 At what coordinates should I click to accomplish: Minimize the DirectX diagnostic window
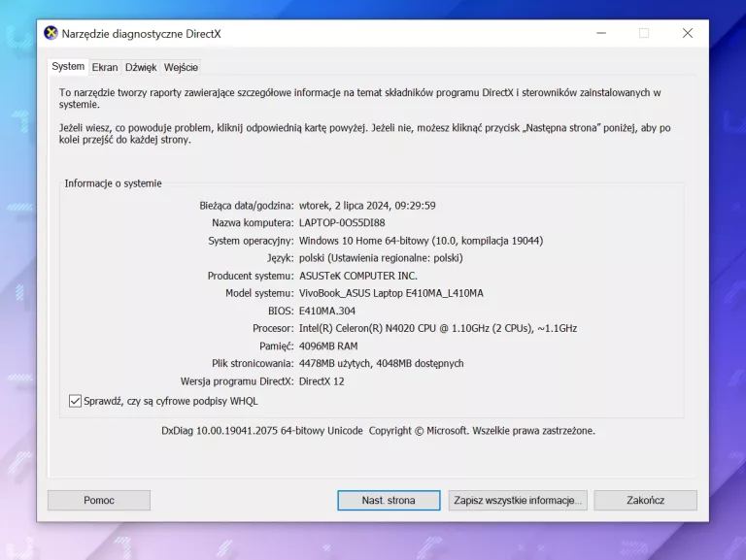coord(599,33)
